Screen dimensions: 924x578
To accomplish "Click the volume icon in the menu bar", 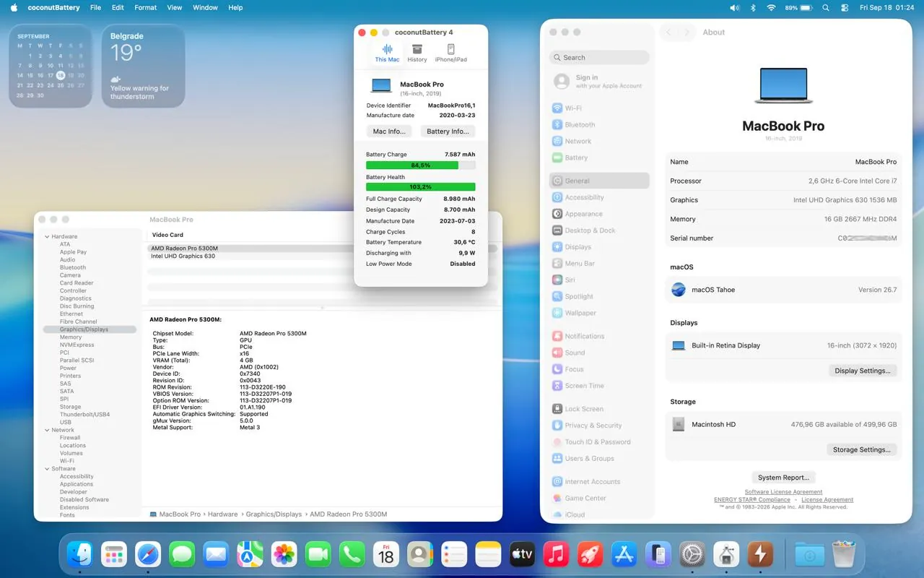I will point(735,7).
